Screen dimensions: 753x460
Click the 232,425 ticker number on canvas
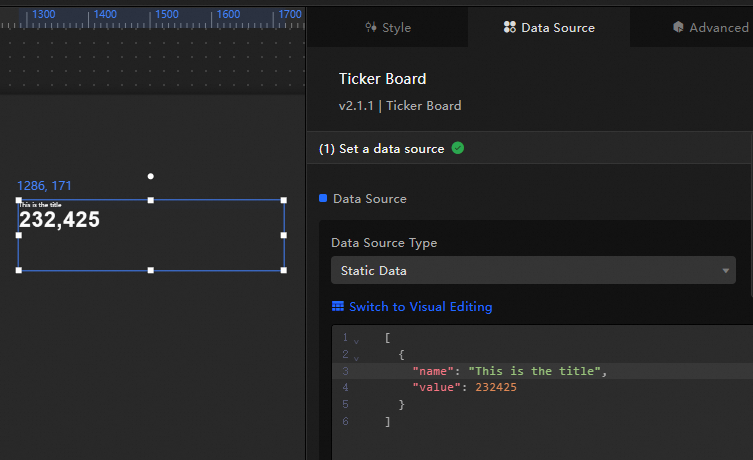coord(60,220)
